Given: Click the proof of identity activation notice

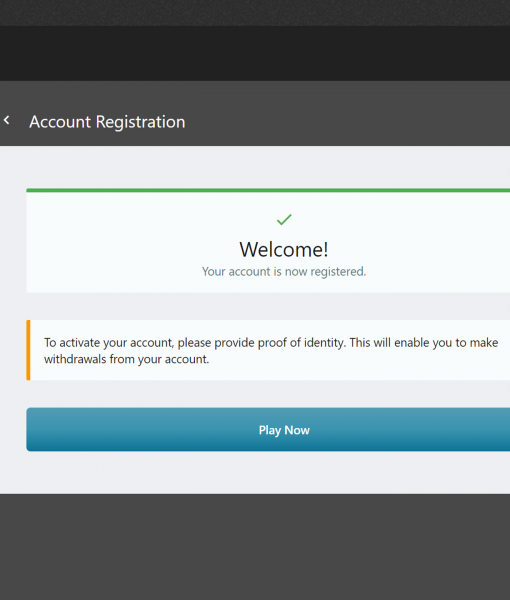Looking at the screenshot, I should pos(268,350).
